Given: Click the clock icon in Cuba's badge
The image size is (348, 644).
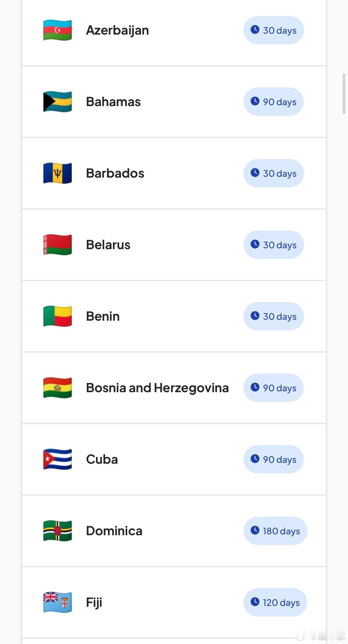Looking at the screenshot, I should click(x=255, y=459).
